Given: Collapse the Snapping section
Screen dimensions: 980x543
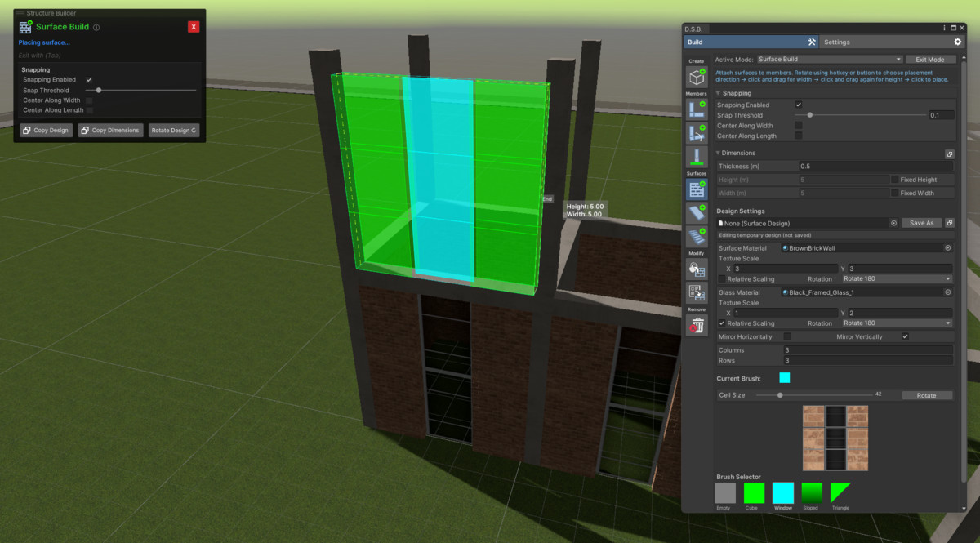Looking at the screenshot, I should click(719, 93).
